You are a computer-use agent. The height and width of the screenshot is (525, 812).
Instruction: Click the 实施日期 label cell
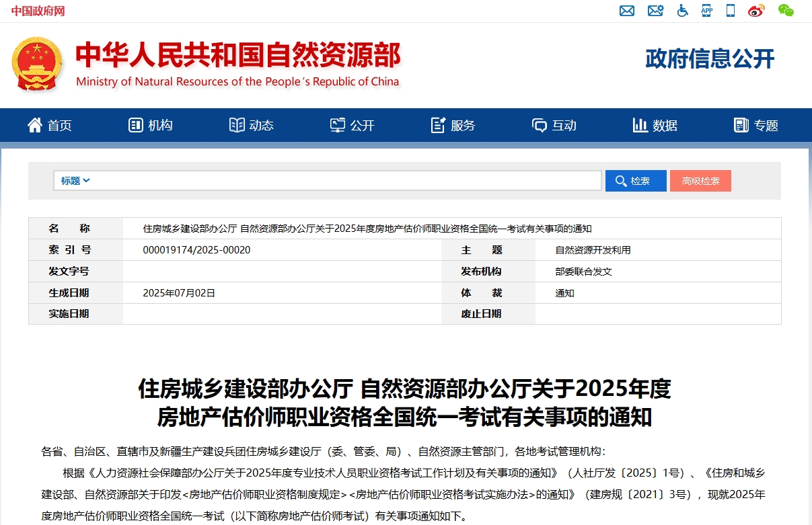75,314
